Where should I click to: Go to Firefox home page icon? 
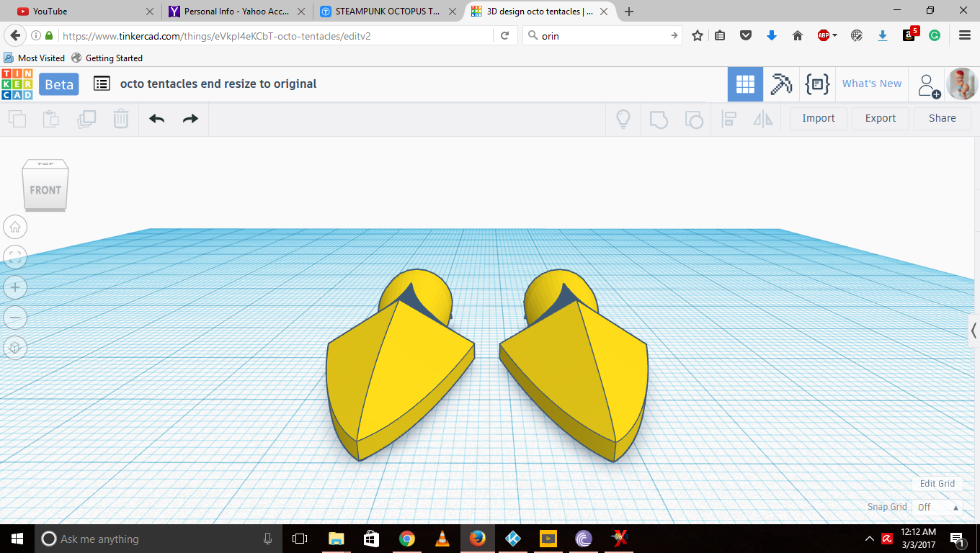797,35
